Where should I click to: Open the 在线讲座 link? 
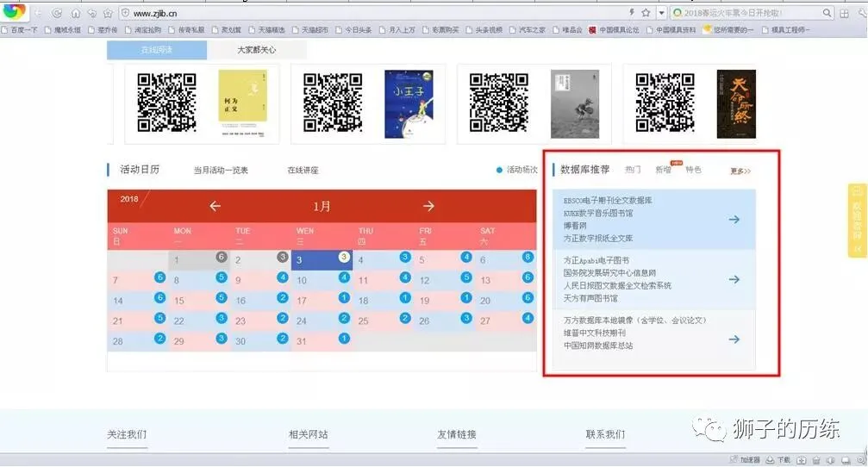click(303, 171)
